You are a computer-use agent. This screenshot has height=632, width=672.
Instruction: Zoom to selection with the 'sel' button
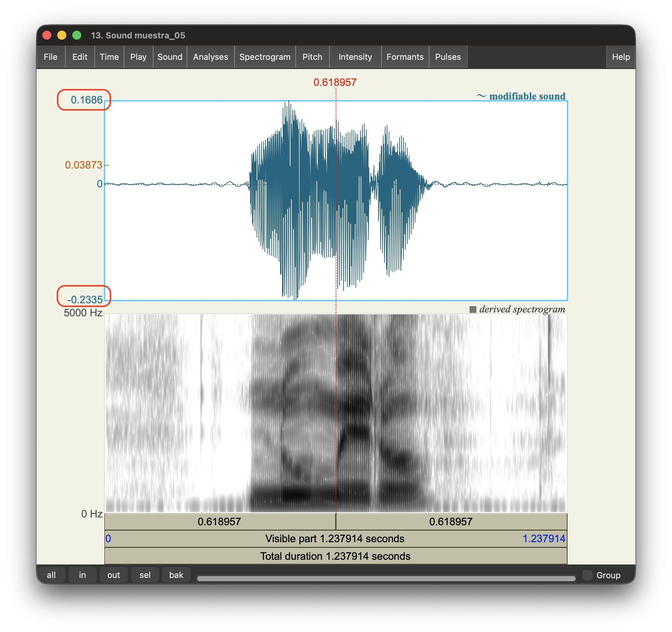coord(145,574)
